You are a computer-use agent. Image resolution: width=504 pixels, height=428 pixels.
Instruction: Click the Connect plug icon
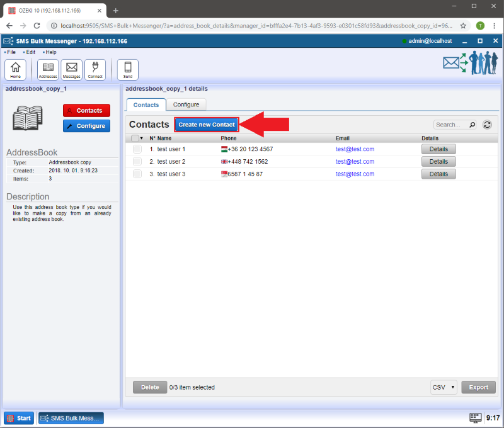coord(95,69)
